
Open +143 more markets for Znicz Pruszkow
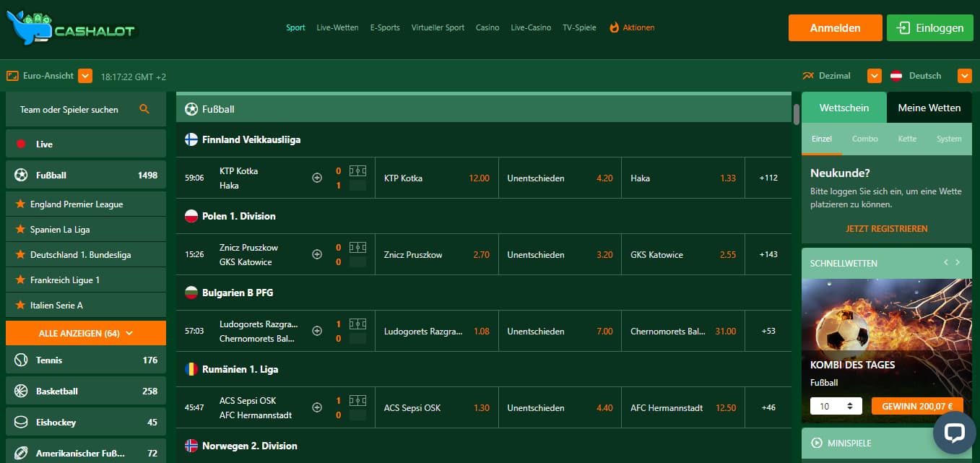(768, 254)
